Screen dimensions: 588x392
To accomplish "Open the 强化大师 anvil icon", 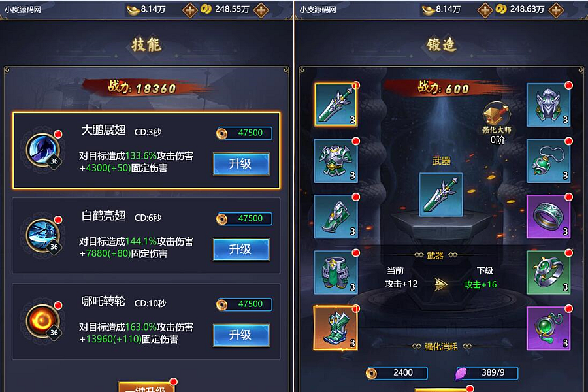I will point(496,114).
